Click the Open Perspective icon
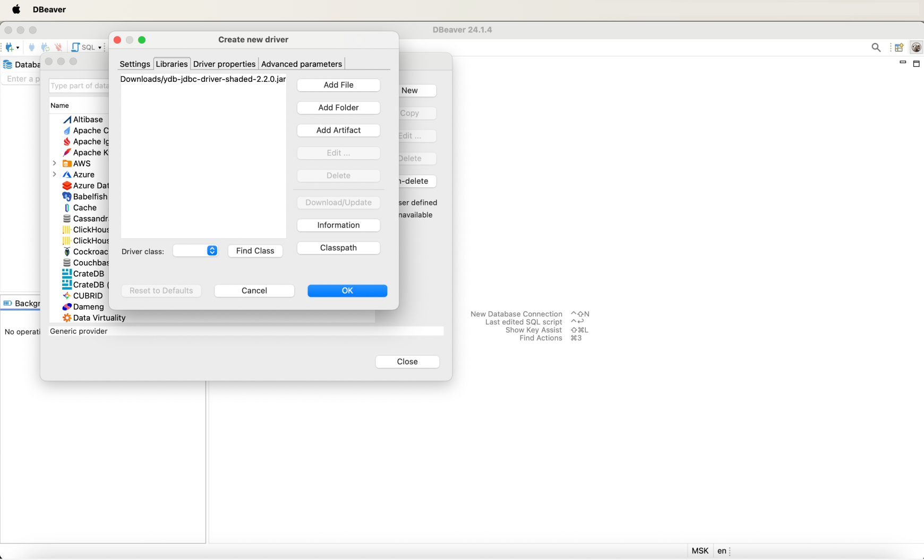The image size is (924, 560). (x=899, y=48)
